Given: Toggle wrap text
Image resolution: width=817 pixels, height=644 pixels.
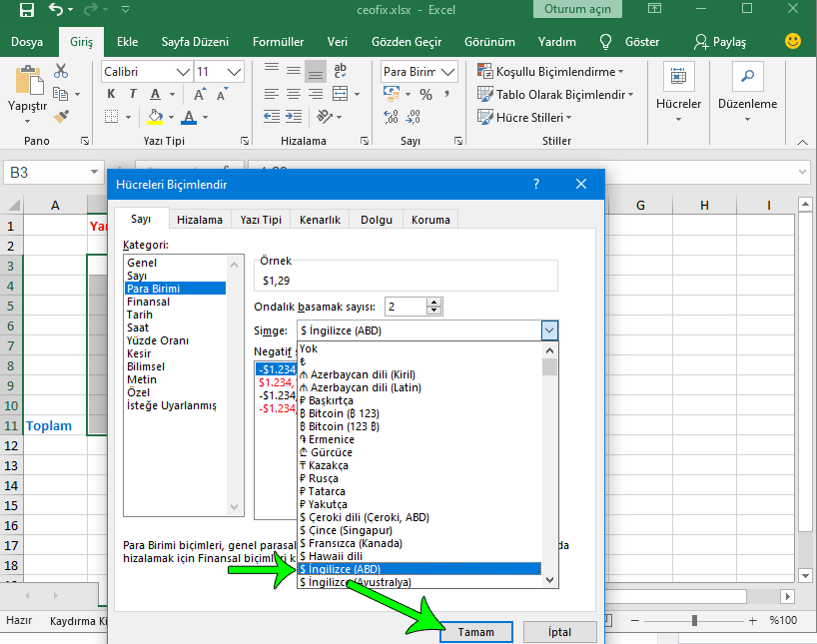Looking at the screenshot, I should pos(340,71).
